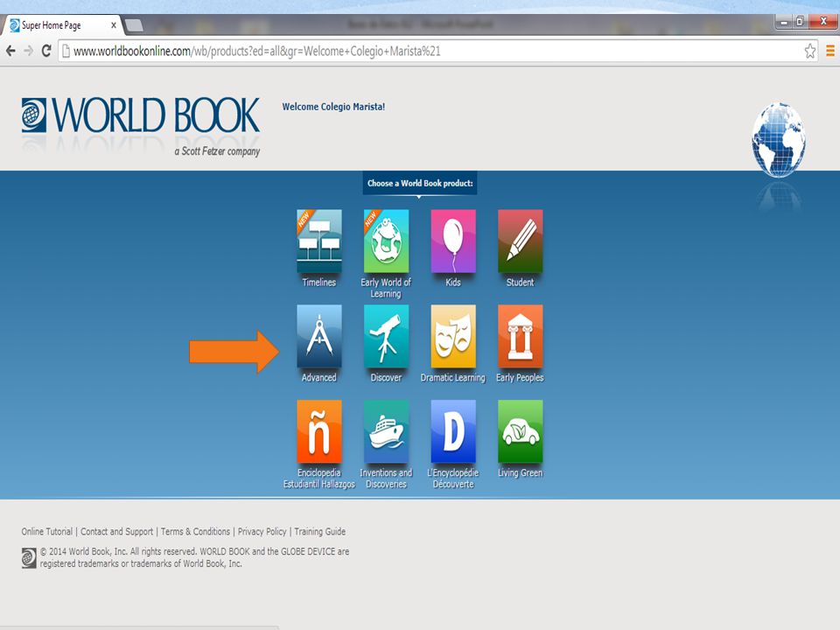The width and height of the screenshot is (840, 630).
Task: Open the Early Peoples columns icon
Action: [x=520, y=336]
